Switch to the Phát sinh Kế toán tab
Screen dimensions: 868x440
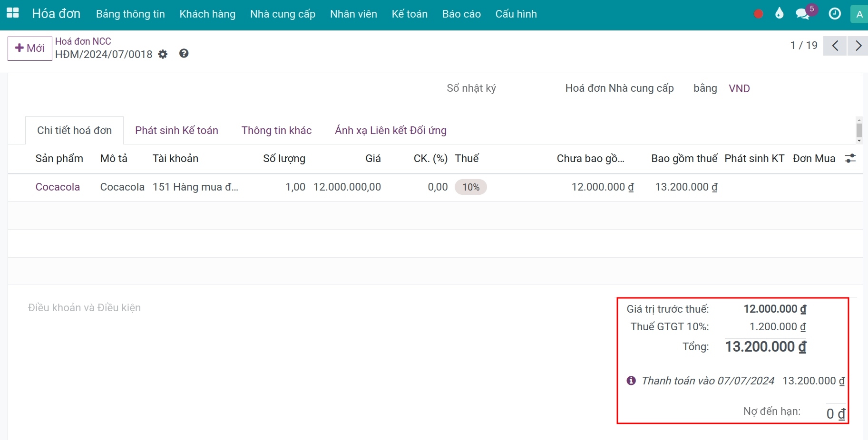click(x=176, y=131)
